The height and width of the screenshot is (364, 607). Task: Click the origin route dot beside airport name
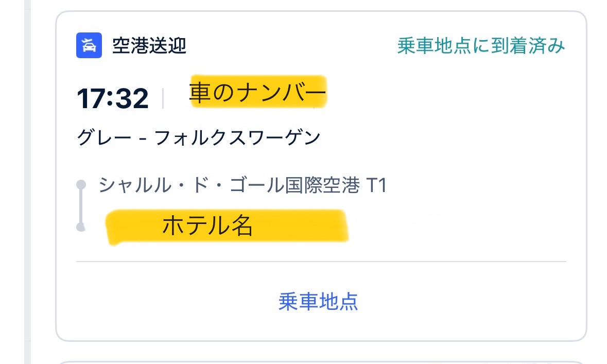click(81, 184)
